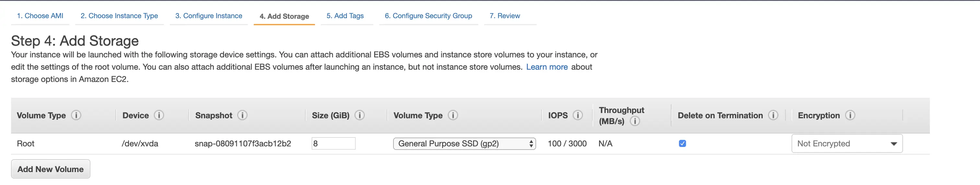Click the Delete on Termination info icon
This screenshot has height=185, width=980.
tap(773, 115)
